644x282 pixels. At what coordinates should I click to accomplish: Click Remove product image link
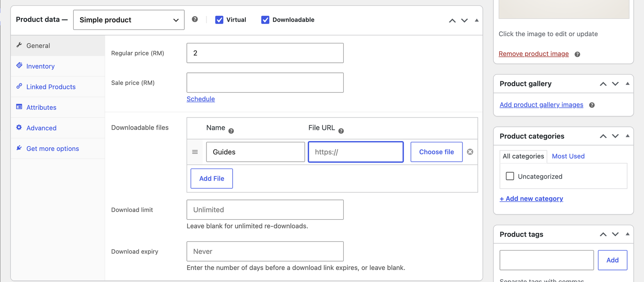pos(534,54)
